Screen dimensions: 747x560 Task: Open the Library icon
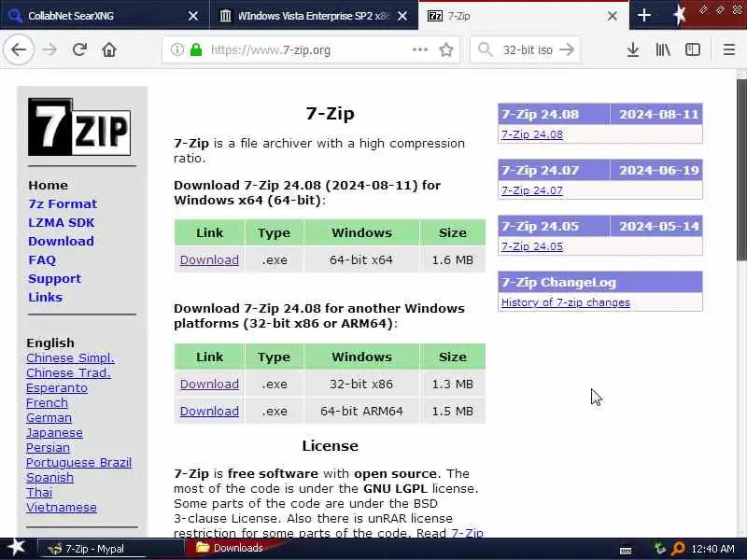(663, 49)
